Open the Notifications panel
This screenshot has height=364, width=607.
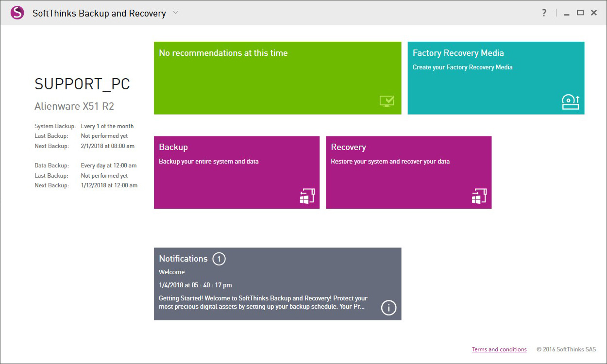277,284
